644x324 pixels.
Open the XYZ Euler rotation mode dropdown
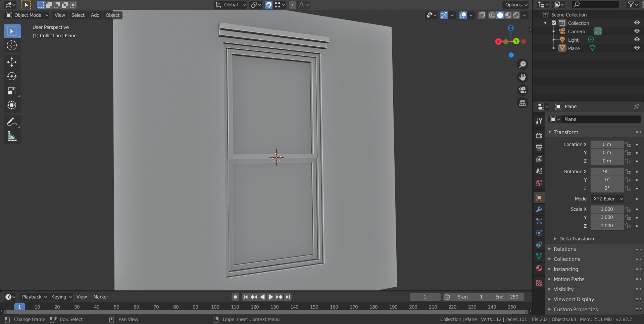point(607,199)
